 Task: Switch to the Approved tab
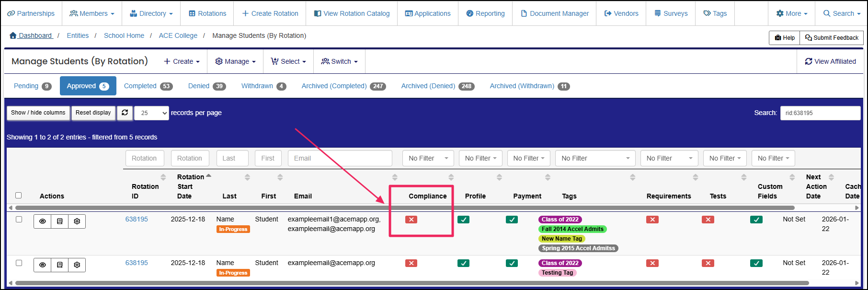88,86
